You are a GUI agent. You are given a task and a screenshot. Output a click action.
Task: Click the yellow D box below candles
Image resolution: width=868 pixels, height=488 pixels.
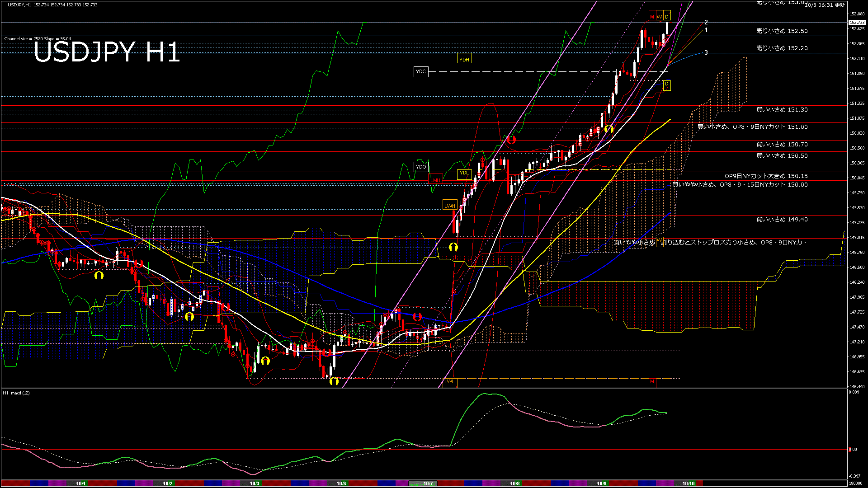[666, 84]
